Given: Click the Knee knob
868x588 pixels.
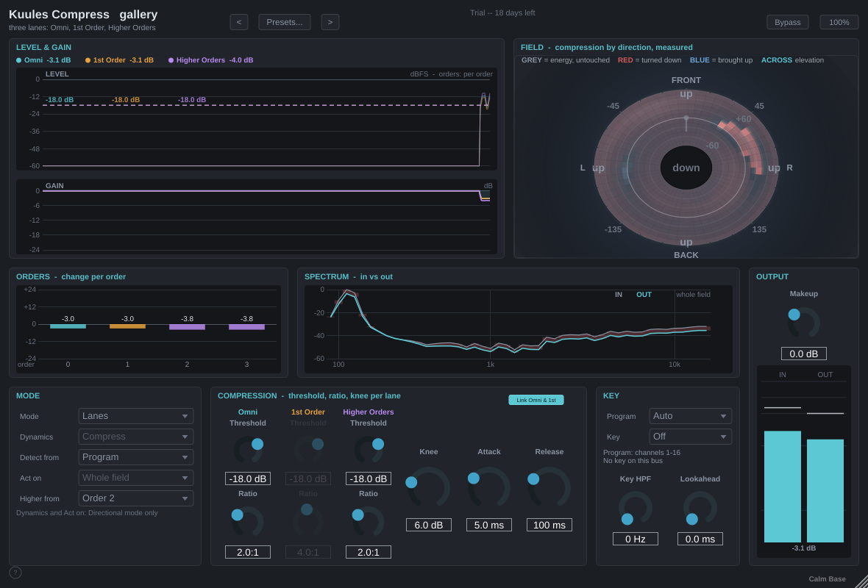Looking at the screenshot, I should point(428,488).
